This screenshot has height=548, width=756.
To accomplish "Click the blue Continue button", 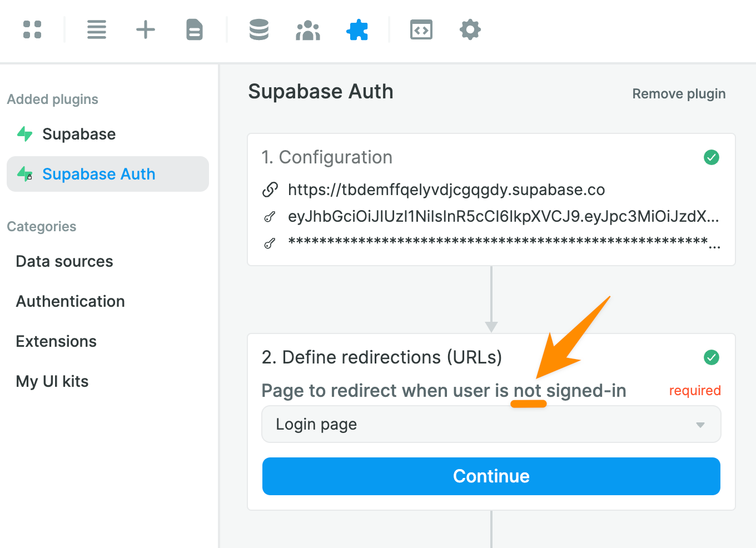I will [x=491, y=476].
